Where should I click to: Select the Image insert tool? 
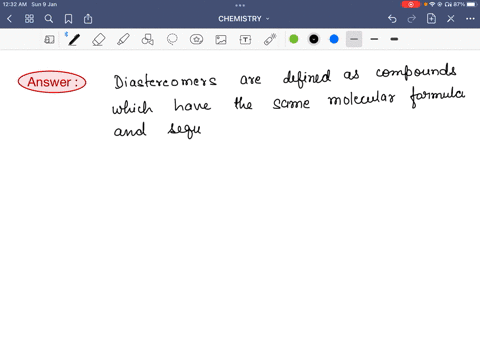221,39
